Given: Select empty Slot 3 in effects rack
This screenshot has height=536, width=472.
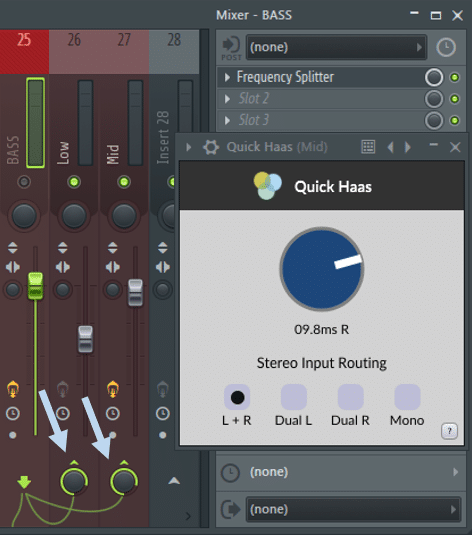Looking at the screenshot, I should (x=321, y=120).
